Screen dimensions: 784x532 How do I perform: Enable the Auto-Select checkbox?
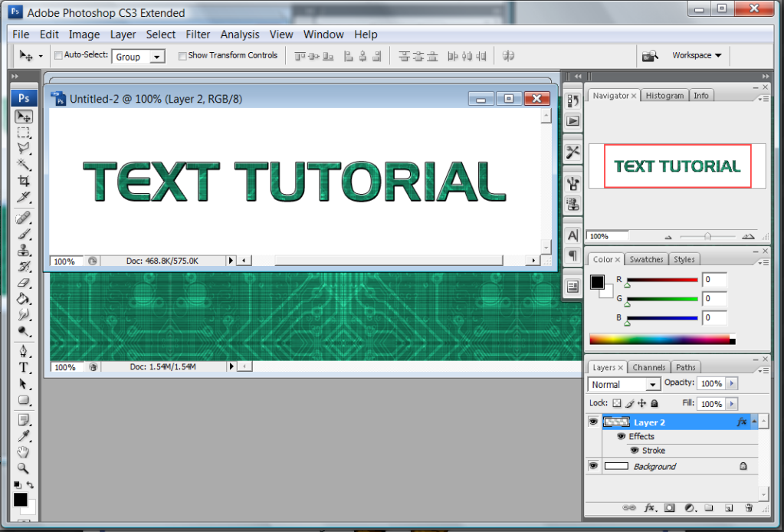(58, 56)
